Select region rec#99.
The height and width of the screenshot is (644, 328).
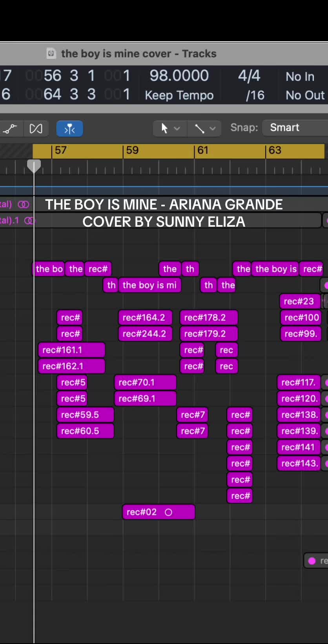tap(301, 334)
